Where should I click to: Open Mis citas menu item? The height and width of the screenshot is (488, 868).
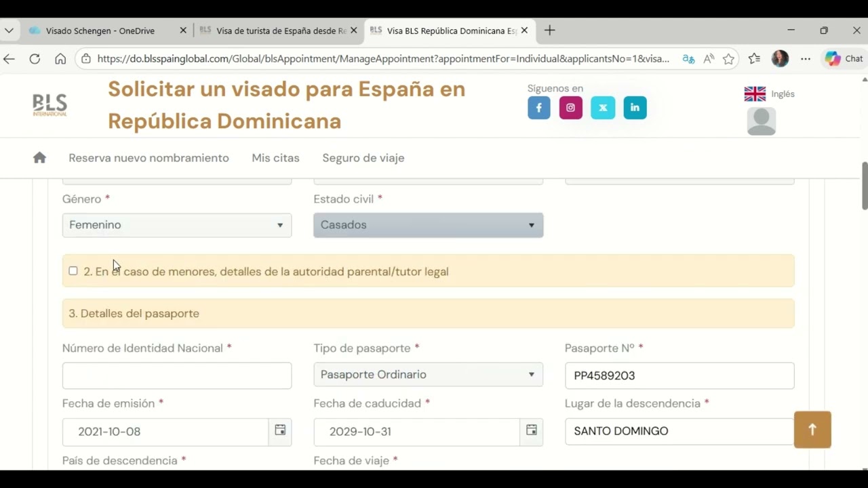275,158
